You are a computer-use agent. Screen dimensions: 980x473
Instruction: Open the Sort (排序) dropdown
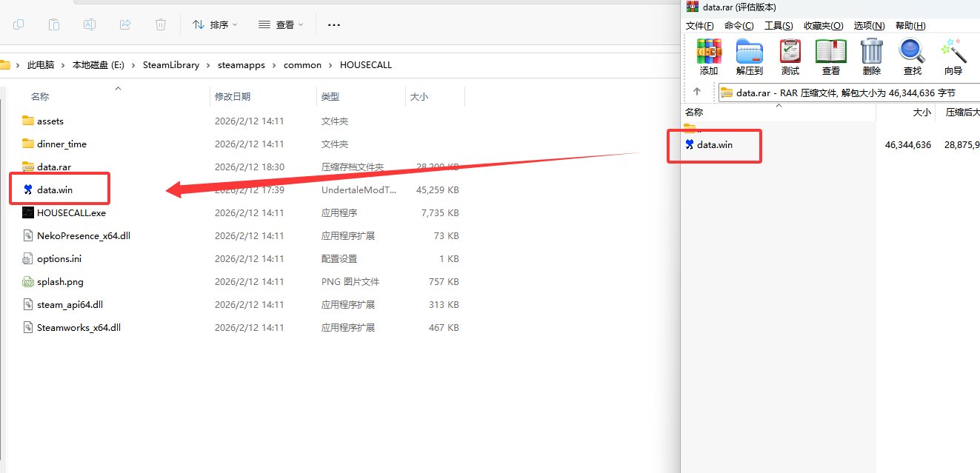215,24
